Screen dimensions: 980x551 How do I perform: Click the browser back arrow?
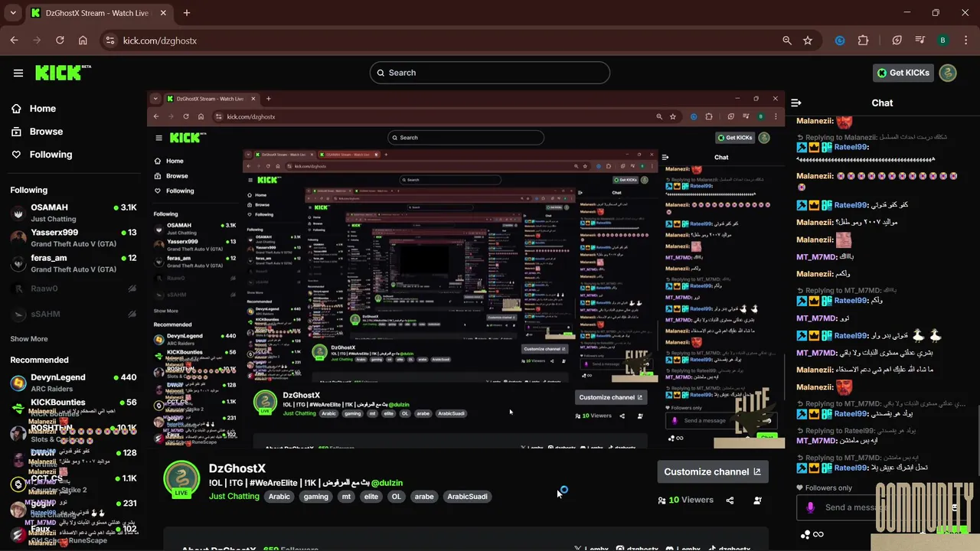point(14,41)
